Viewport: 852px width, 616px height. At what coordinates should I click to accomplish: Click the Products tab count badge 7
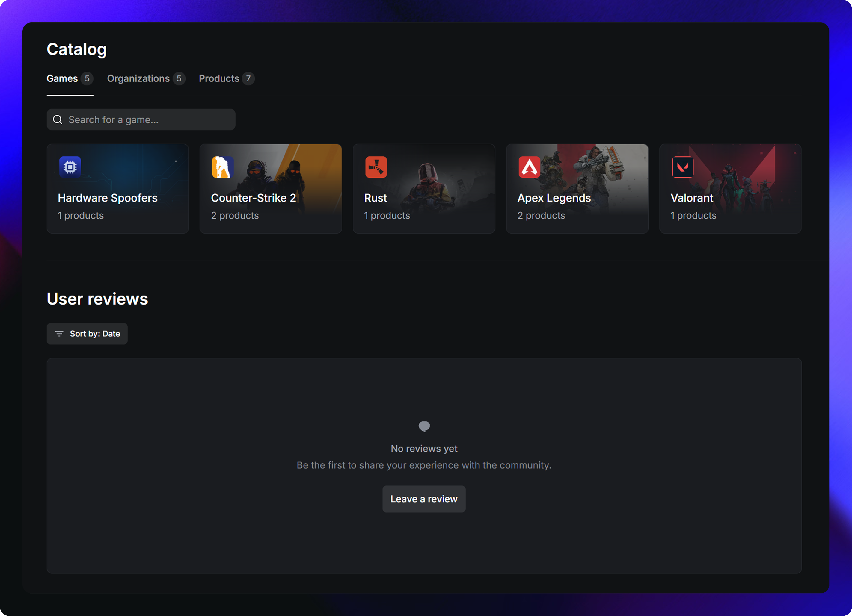(248, 78)
